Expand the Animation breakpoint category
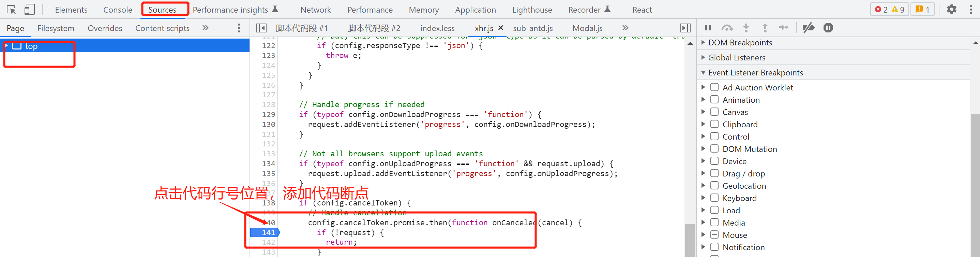The image size is (980, 257). pyautogui.click(x=703, y=99)
